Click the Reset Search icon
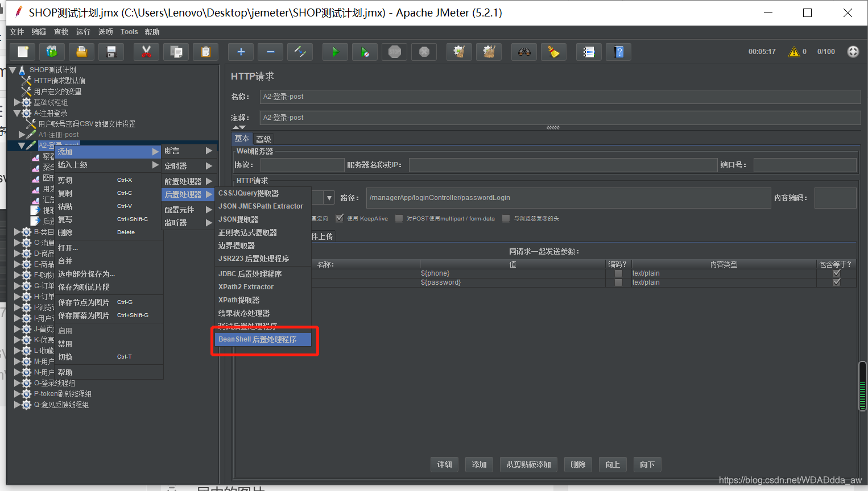 point(553,52)
